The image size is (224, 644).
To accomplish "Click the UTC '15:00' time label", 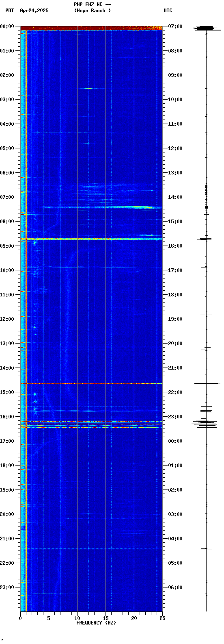I will click(175, 222).
